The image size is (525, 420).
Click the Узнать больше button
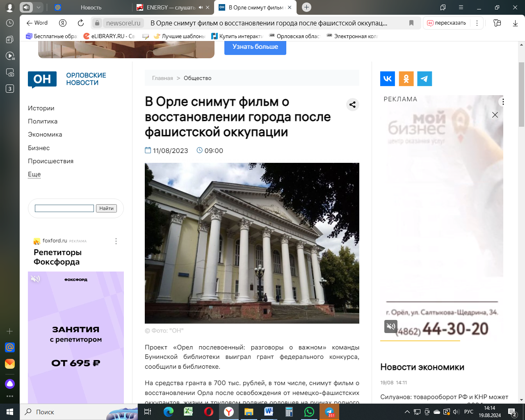tap(255, 47)
